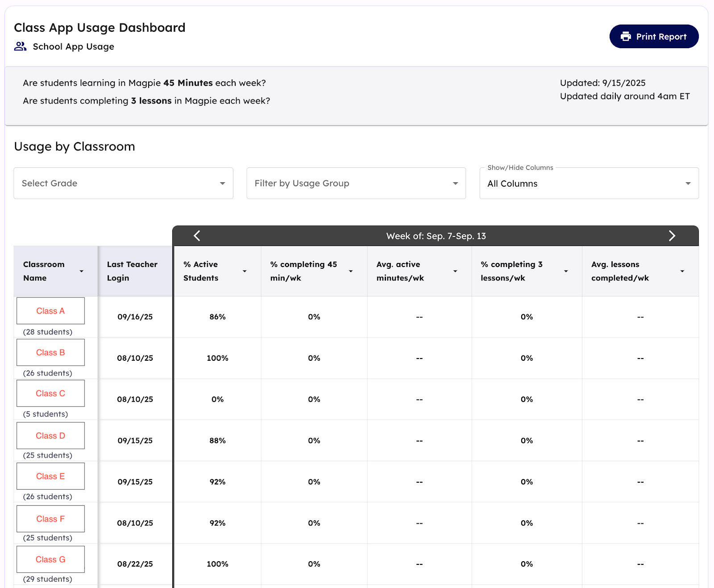The image size is (714, 588).
Task: Click the School App Usage people icon
Action: pyautogui.click(x=20, y=46)
